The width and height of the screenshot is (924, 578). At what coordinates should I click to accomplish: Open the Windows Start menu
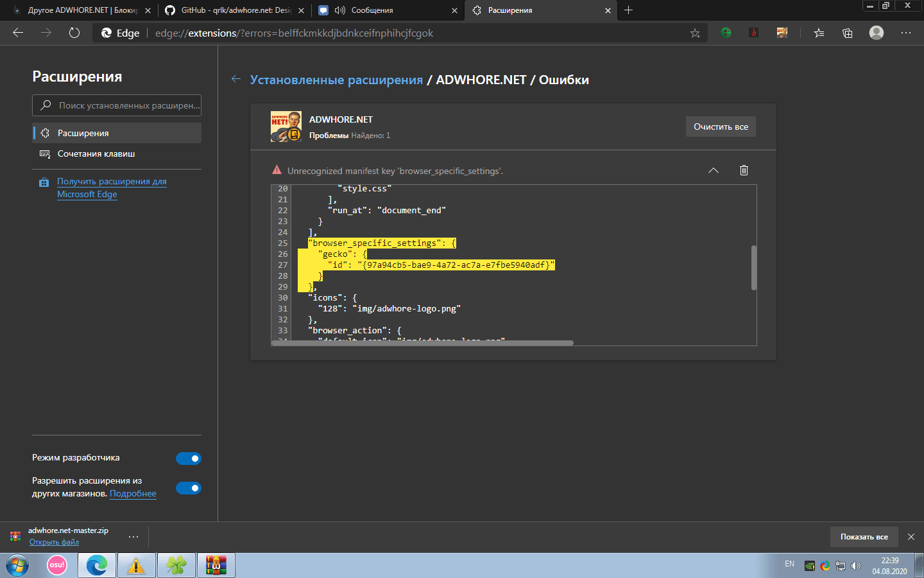pos(17,565)
